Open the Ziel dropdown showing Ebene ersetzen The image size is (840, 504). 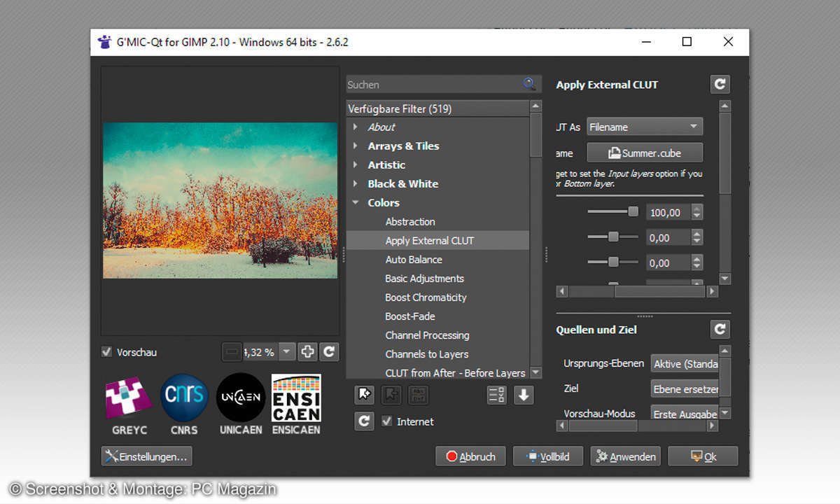click(685, 388)
